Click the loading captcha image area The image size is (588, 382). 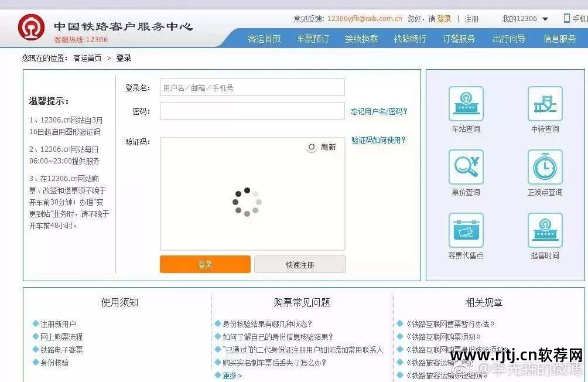click(252, 193)
